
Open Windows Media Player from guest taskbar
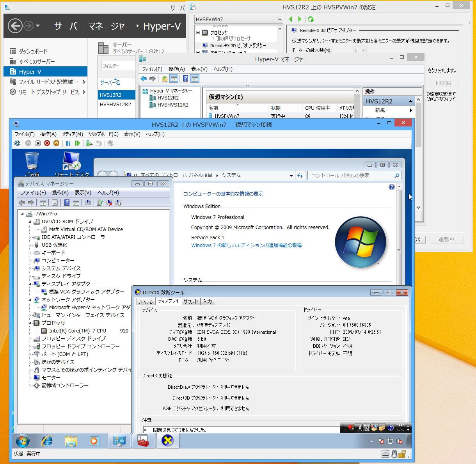[x=95, y=441]
